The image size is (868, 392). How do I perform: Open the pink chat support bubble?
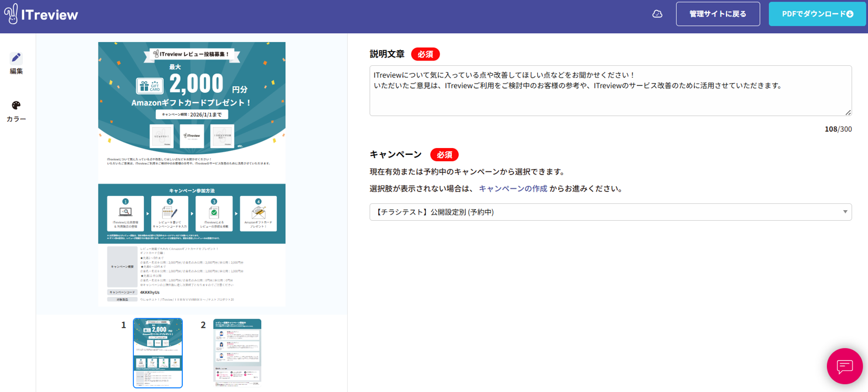pyautogui.click(x=844, y=366)
